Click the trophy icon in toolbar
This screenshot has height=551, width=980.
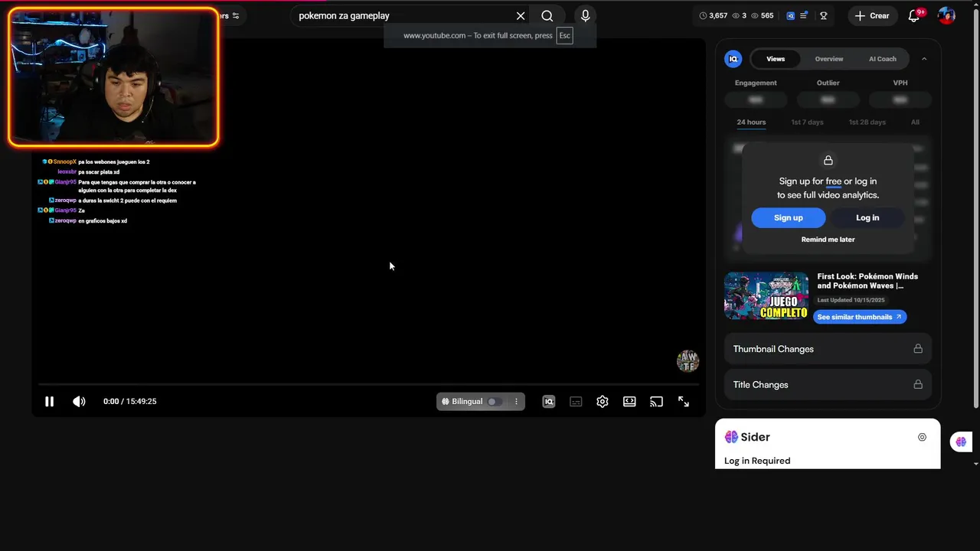point(824,15)
